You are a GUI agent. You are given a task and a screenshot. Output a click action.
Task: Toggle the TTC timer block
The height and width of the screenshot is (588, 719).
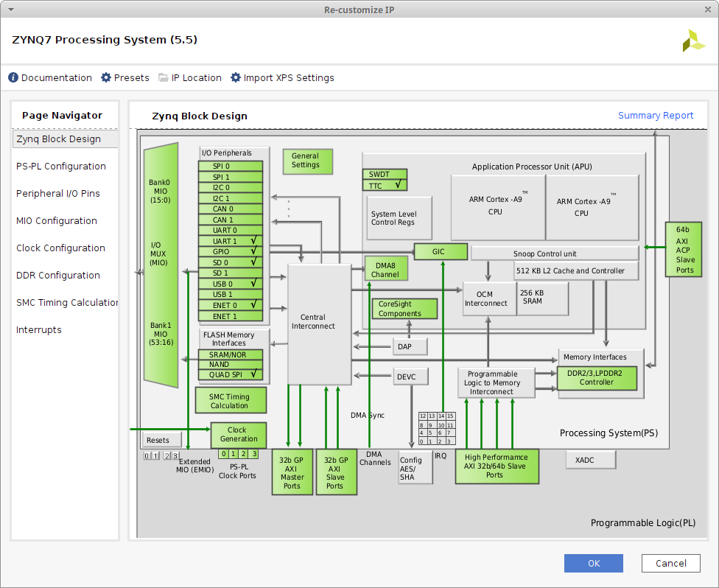pos(384,186)
